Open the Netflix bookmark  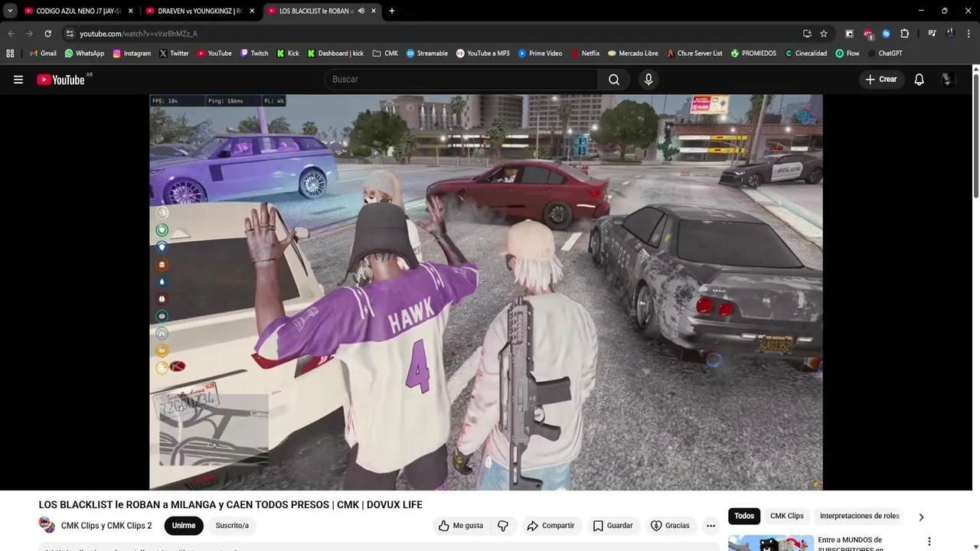pos(585,54)
